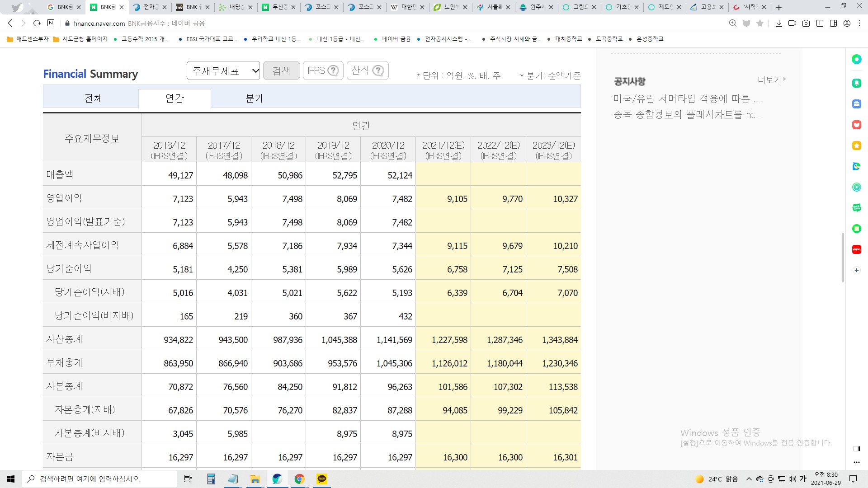868x488 pixels.
Task: Toggle the sidebar switch at bottom right
Action: [856, 449]
